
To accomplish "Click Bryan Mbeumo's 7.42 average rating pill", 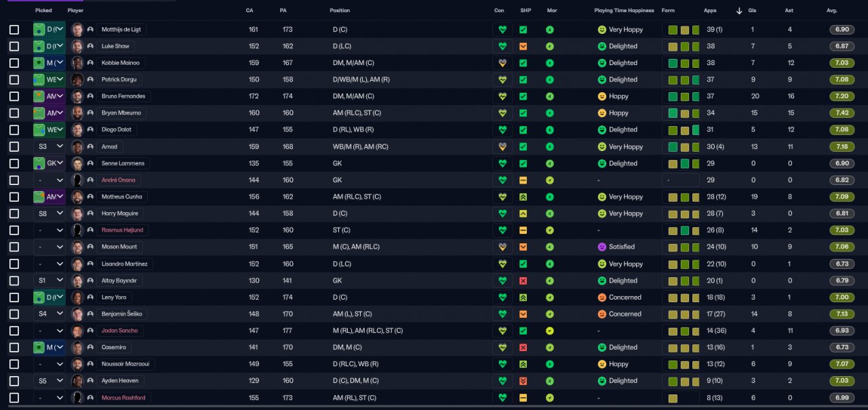I will pos(842,113).
